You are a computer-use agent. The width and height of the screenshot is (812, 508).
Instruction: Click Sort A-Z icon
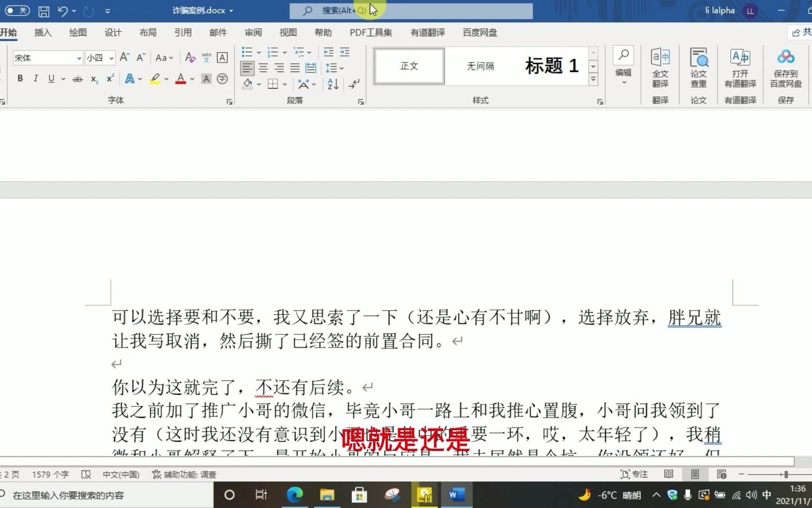click(333, 84)
